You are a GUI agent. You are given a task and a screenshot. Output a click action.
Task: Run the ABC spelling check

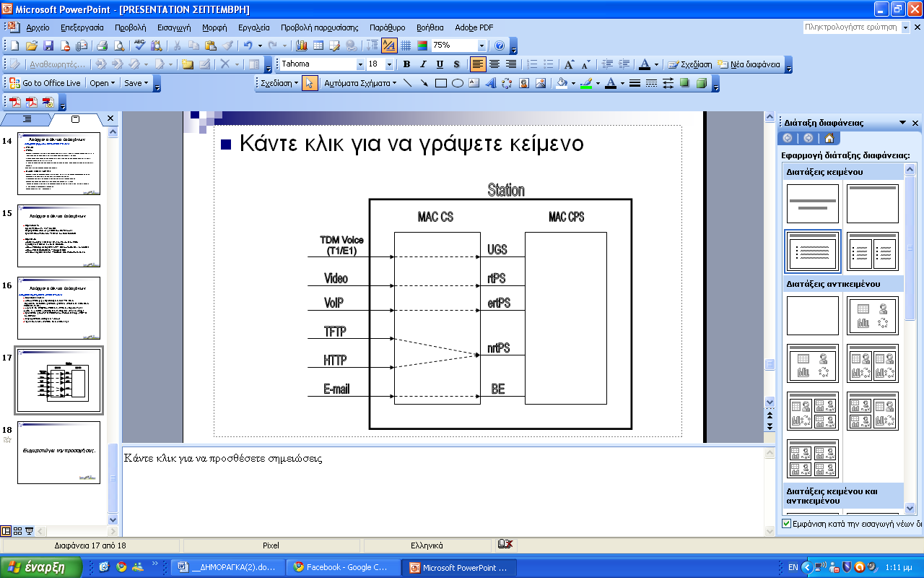pos(140,46)
